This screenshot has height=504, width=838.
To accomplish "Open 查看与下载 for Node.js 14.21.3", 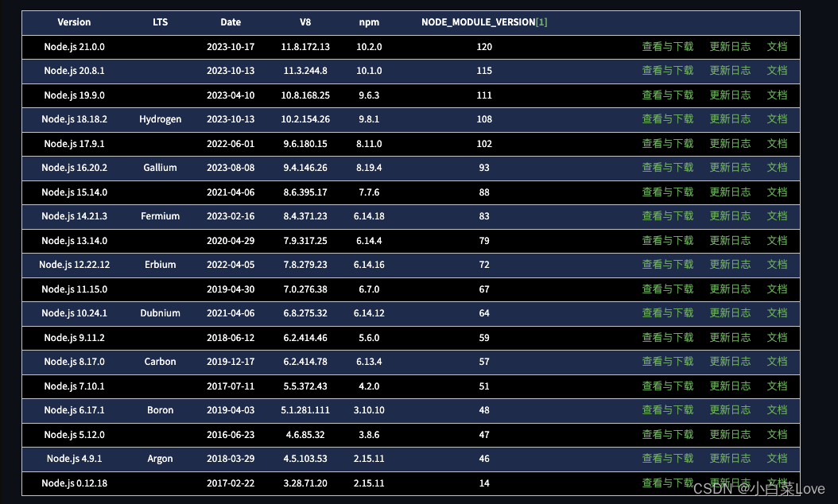I will (x=668, y=216).
